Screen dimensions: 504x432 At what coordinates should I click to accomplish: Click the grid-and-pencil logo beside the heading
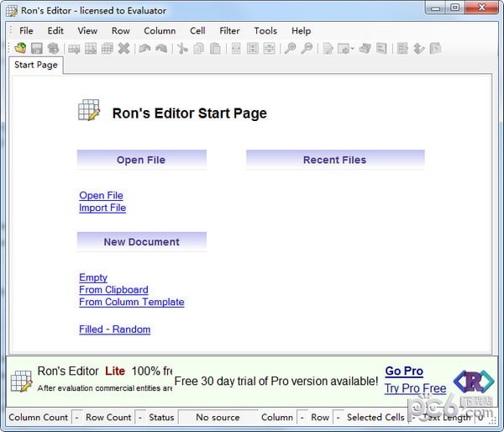[89, 110]
